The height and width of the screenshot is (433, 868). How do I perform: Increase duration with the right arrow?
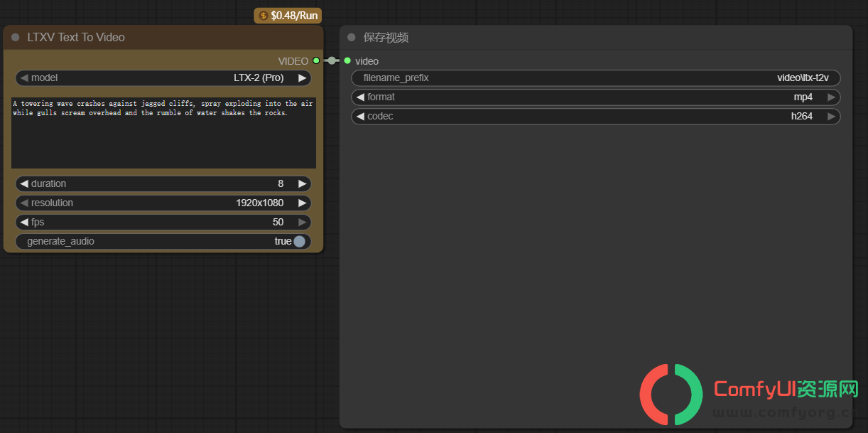303,183
